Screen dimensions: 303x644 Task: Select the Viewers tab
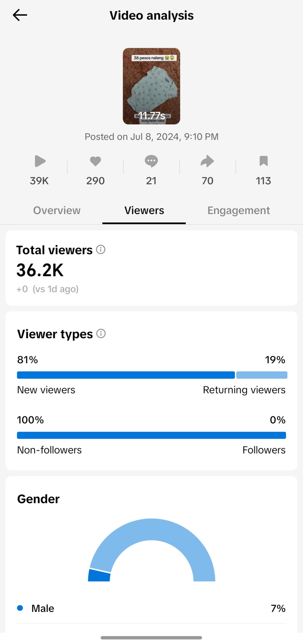[x=144, y=210]
